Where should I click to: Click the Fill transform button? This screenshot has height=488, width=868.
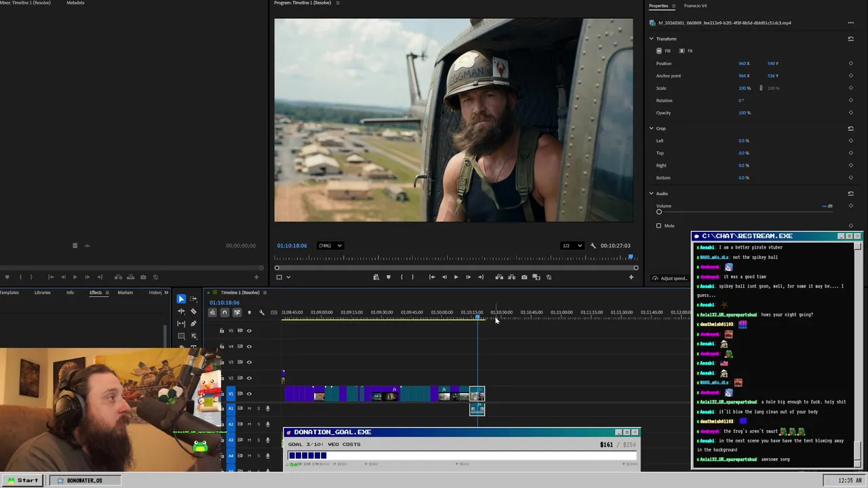[664, 51]
